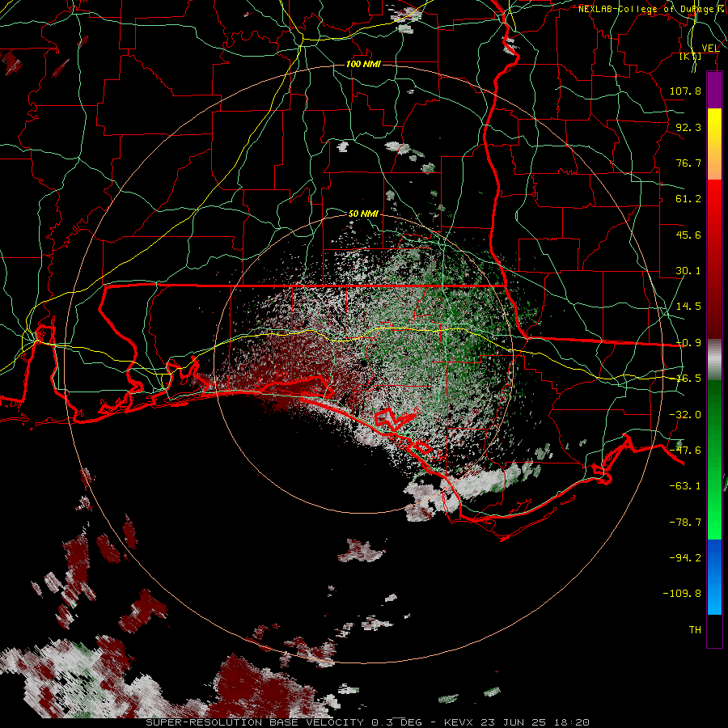Click the 107.8 velocity scale value
The image size is (728, 728).
pyautogui.click(x=685, y=91)
